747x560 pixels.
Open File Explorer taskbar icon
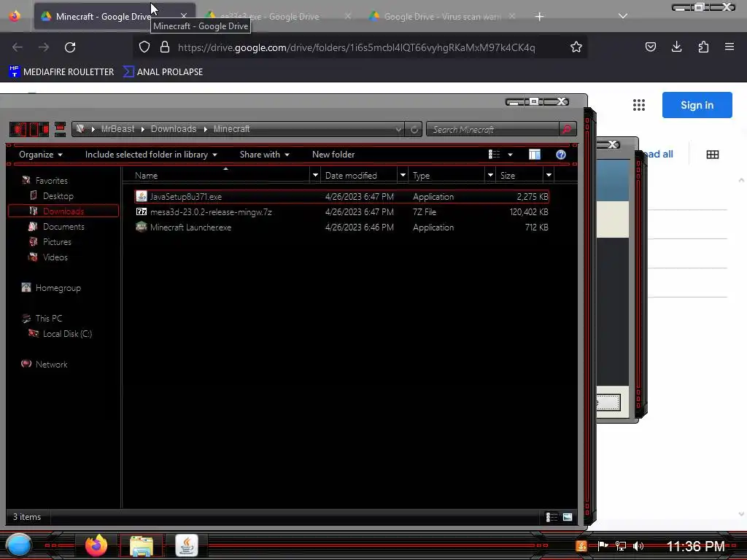tap(142, 545)
